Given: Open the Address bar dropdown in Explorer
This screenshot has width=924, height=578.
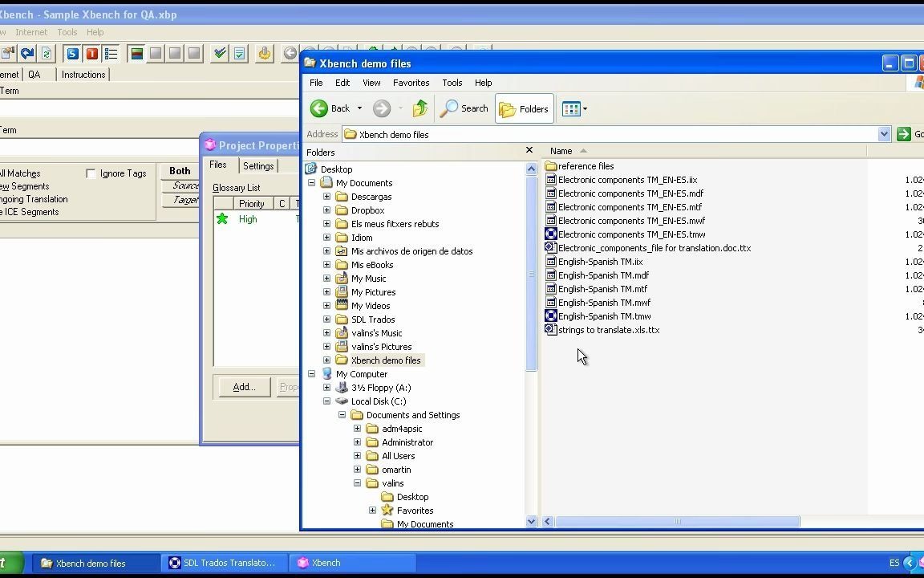Looking at the screenshot, I should [x=883, y=133].
